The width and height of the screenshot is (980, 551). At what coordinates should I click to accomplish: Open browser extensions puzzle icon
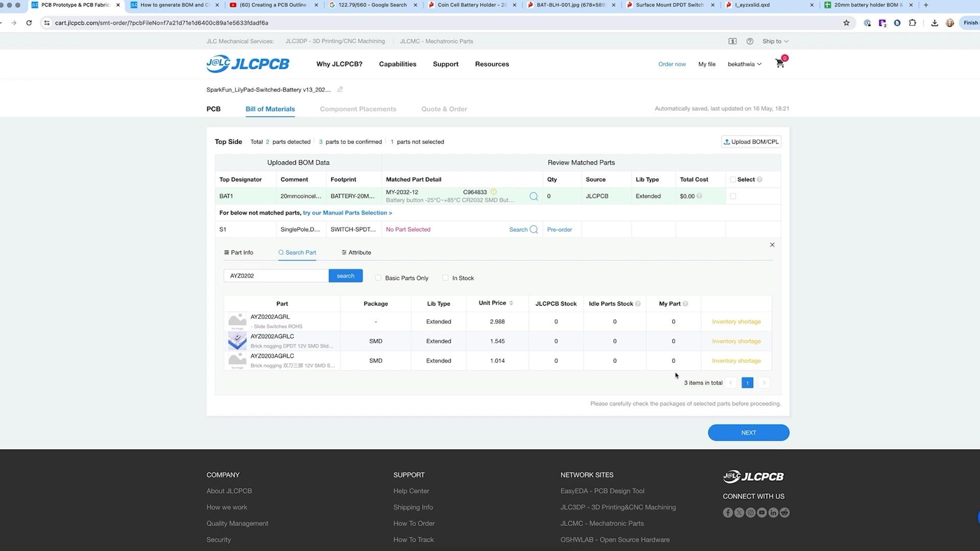point(913,23)
